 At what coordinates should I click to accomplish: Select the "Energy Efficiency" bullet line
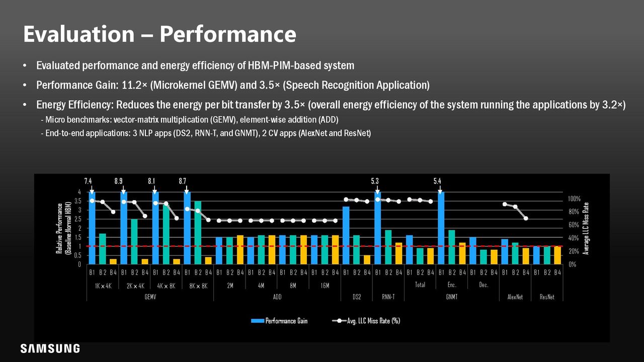click(x=331, y=105)
